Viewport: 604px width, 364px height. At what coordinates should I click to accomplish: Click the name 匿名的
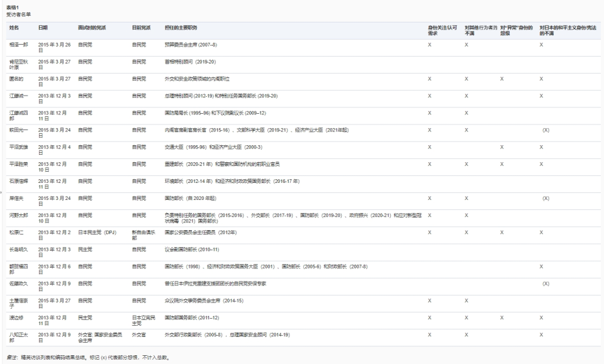point(16,79)
